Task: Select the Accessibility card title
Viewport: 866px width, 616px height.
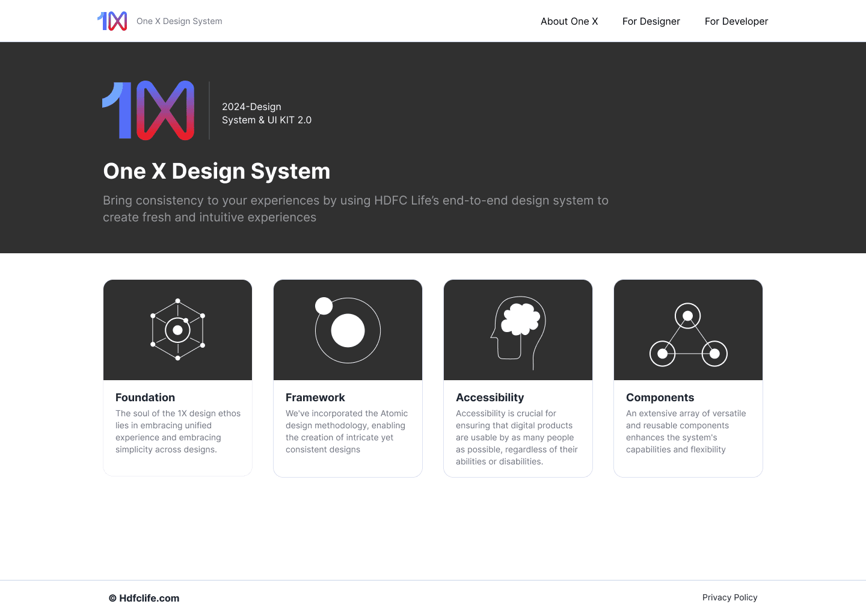Action: pos(490,398)
